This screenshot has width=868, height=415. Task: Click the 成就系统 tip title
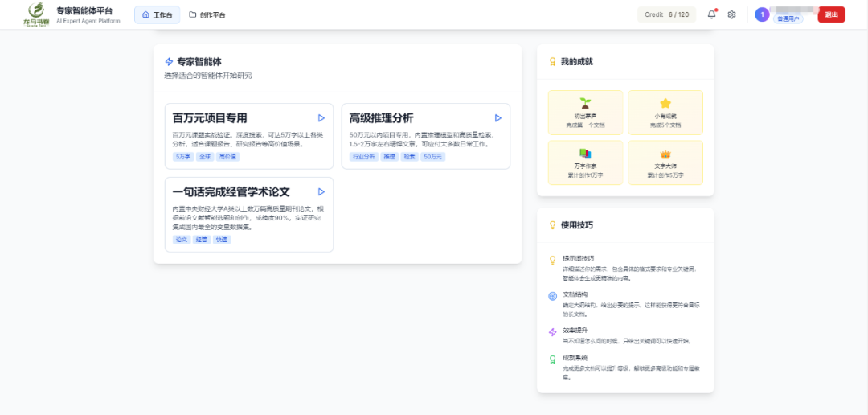pyautogui.click(x=575, y=358)
